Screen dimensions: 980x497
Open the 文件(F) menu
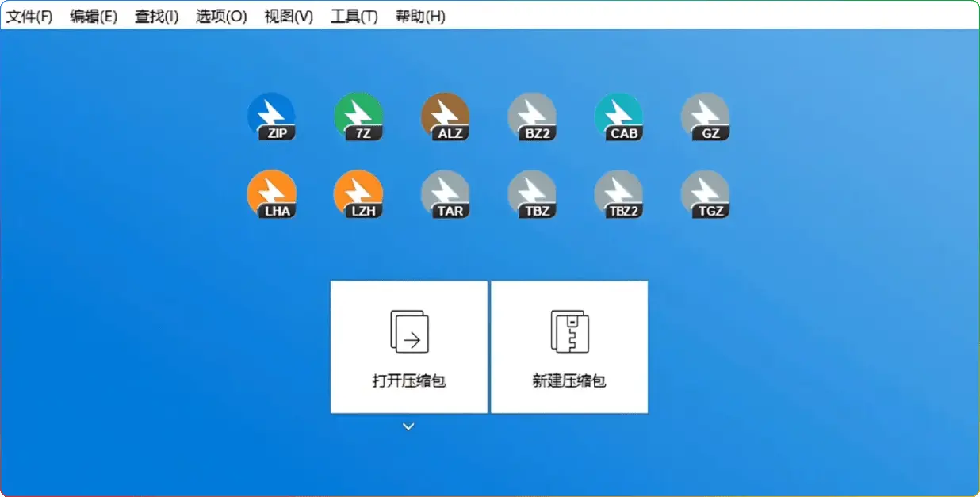point(29,17)
